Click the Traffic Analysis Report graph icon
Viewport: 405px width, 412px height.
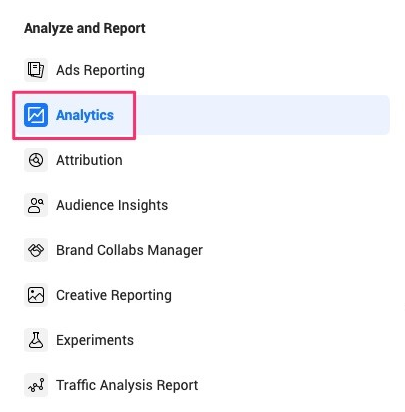(36, 385)
